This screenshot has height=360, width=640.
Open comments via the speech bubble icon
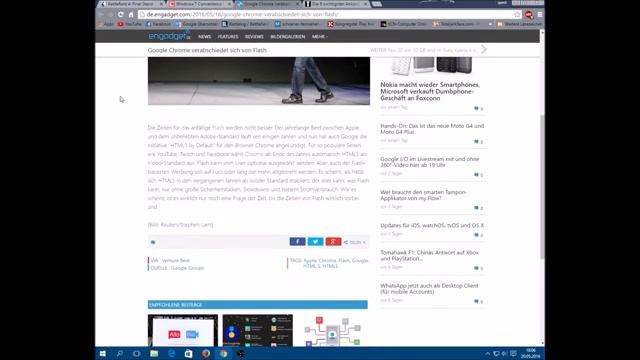[153, 242]
